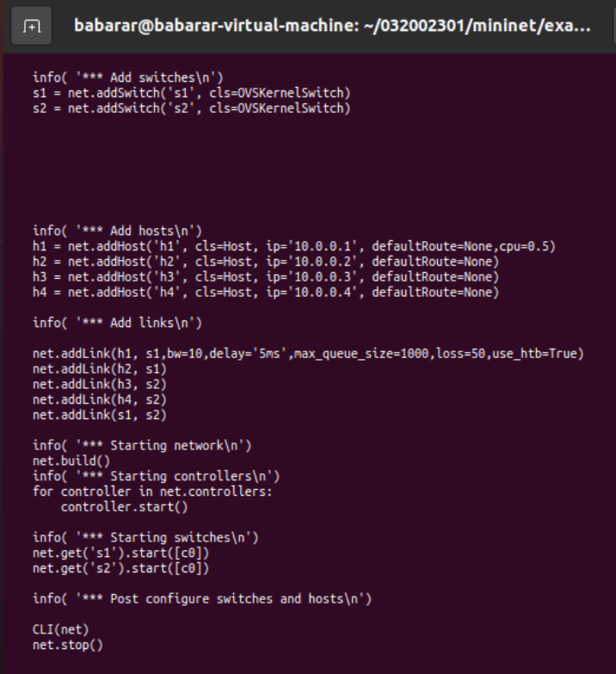Click the h1 addHost line with cpu=0.5
The width and height of the screenshot is (616, 674).
coord(294,246)
